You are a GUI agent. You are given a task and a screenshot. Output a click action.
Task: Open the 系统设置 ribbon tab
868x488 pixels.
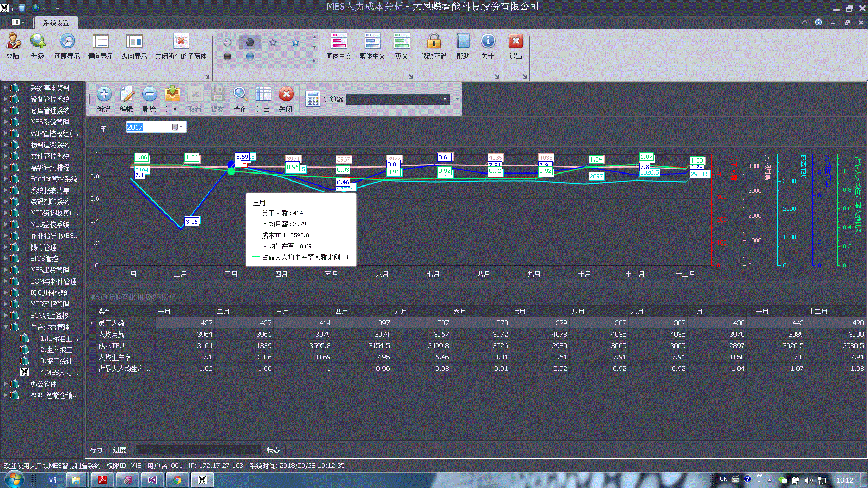tap(56, 23)
